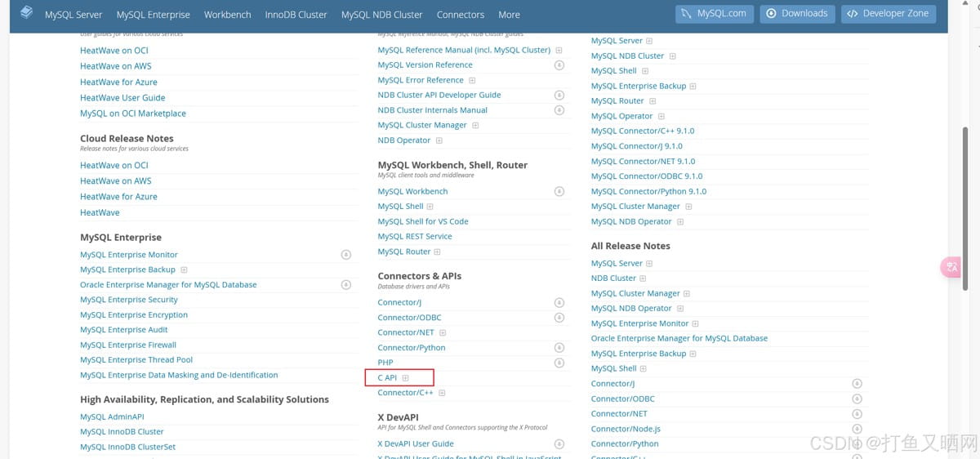Screen dimensions: 980x459
Task: Open MySQL on OCI Marketplace link
Action: pos(133,114)
